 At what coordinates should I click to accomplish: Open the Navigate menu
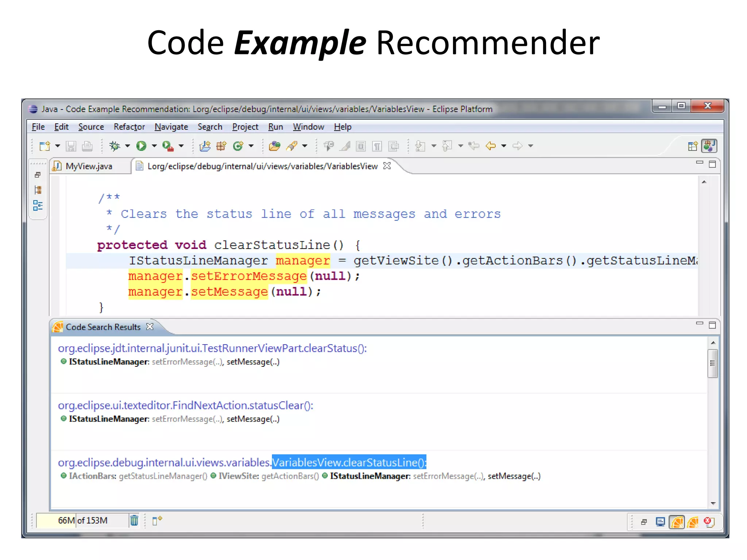171,127
